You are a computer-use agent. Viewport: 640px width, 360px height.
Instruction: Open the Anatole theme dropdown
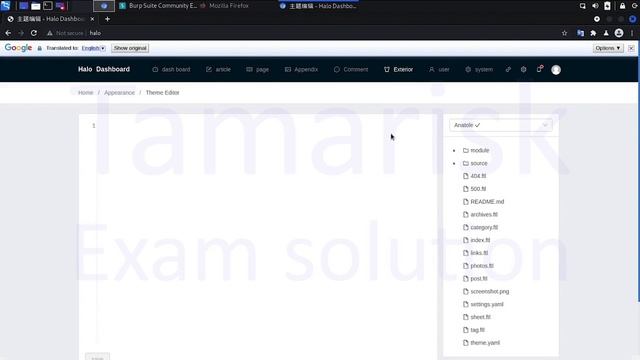(501, 125)
